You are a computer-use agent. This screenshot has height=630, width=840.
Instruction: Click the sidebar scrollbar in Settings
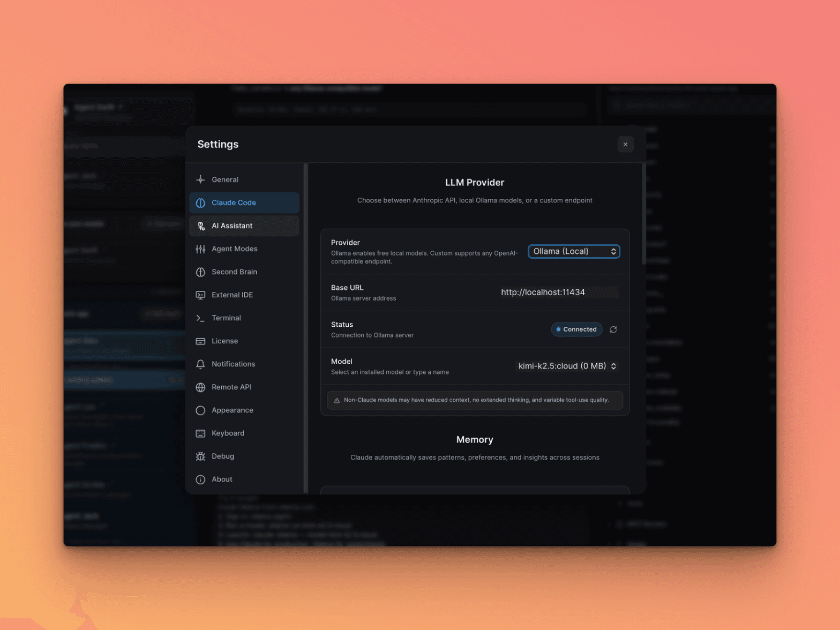coord(305,328)
